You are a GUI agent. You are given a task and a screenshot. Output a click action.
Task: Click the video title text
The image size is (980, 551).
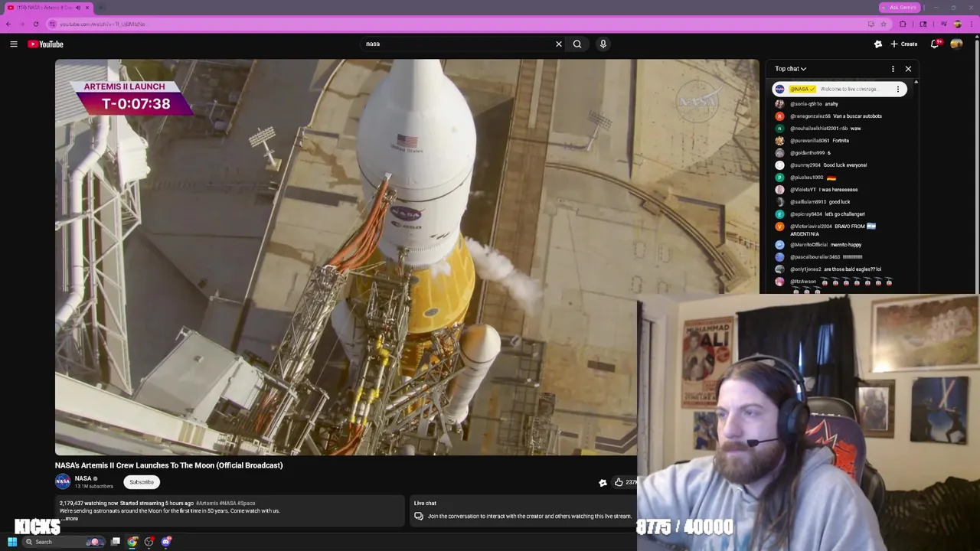pyautogui.click(x=168, y=465)
